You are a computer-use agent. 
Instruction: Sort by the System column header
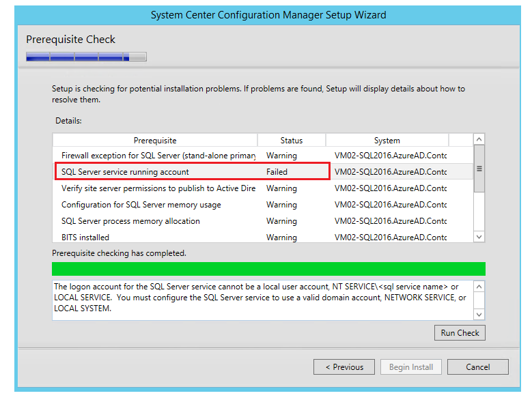(x=387, y=141)
